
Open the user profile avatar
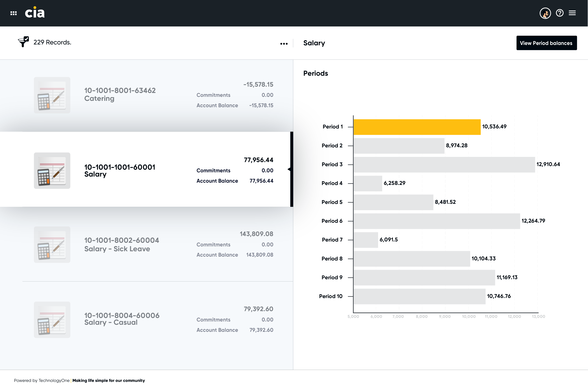tap(545, 13)
